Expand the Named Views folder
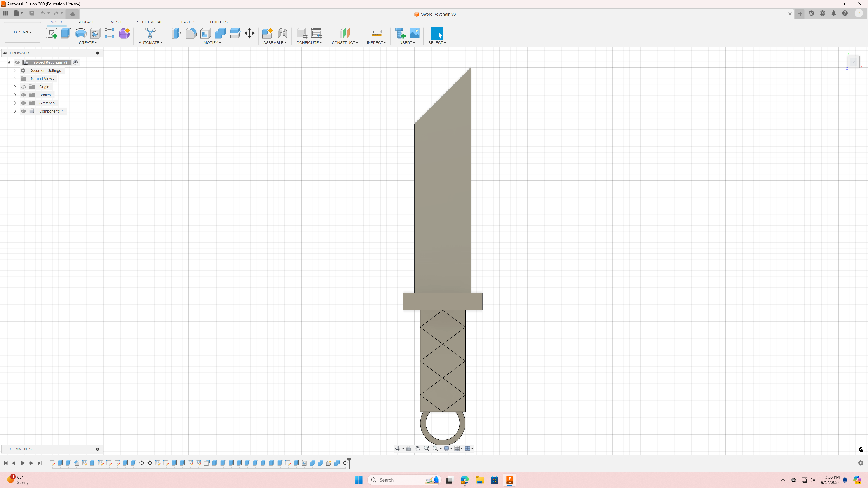This screenshot has height=488, width=868. (15, 79)
